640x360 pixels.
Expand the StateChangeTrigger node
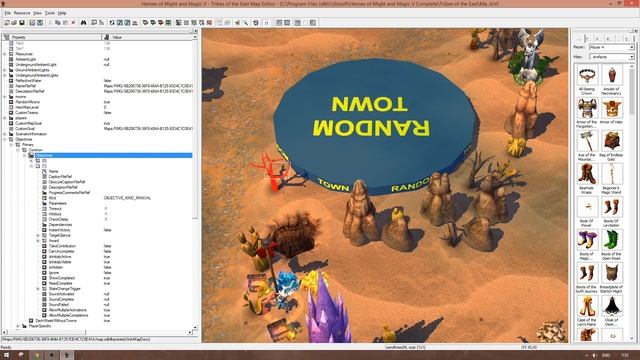point(38,289)
